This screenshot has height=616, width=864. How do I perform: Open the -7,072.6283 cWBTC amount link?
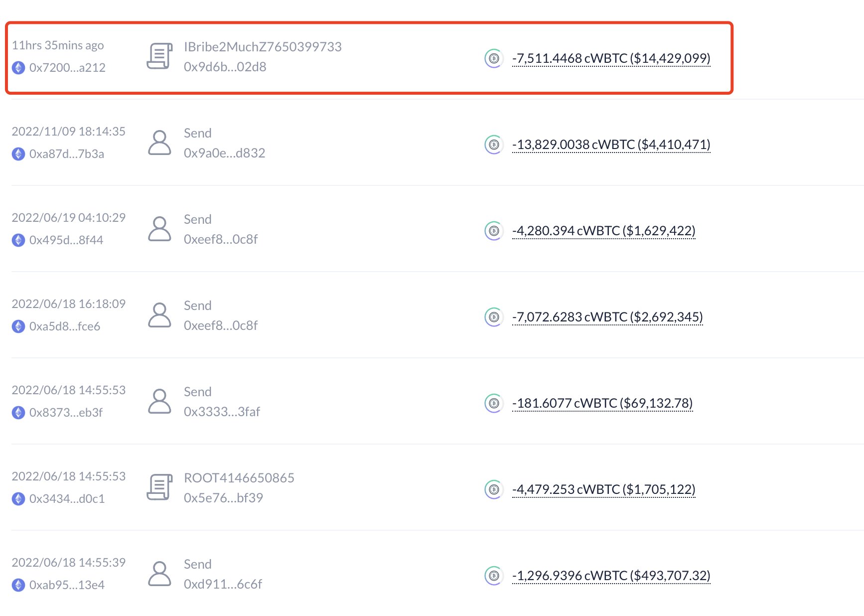click(x=607, y=317)
